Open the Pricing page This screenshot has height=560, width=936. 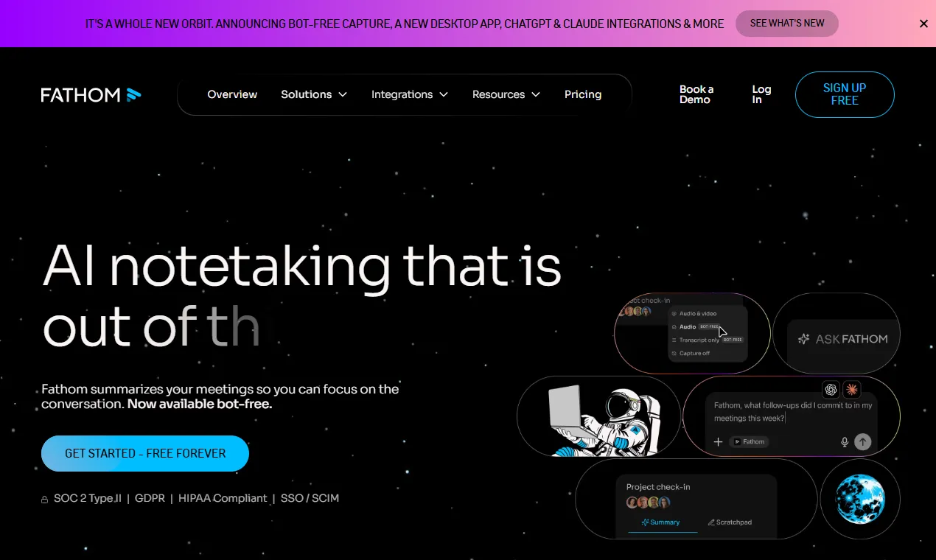pos(583,94)
